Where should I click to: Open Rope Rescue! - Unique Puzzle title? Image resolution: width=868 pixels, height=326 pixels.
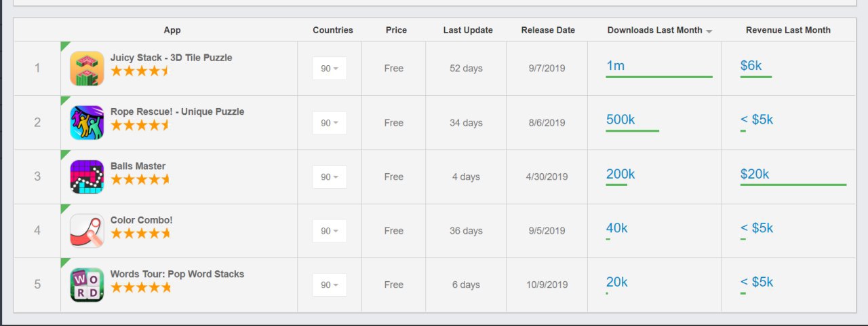(177, 111)
